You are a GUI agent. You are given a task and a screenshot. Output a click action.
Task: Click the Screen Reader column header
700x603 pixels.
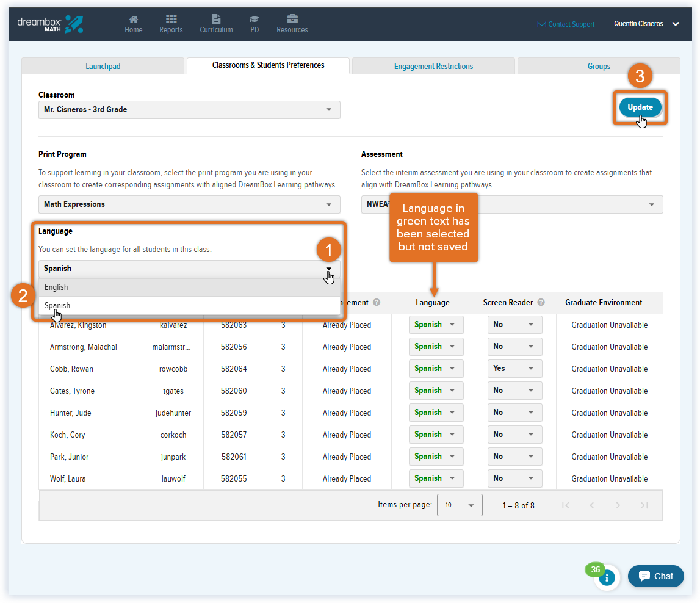pyautogui.click(x=508, y=303)
